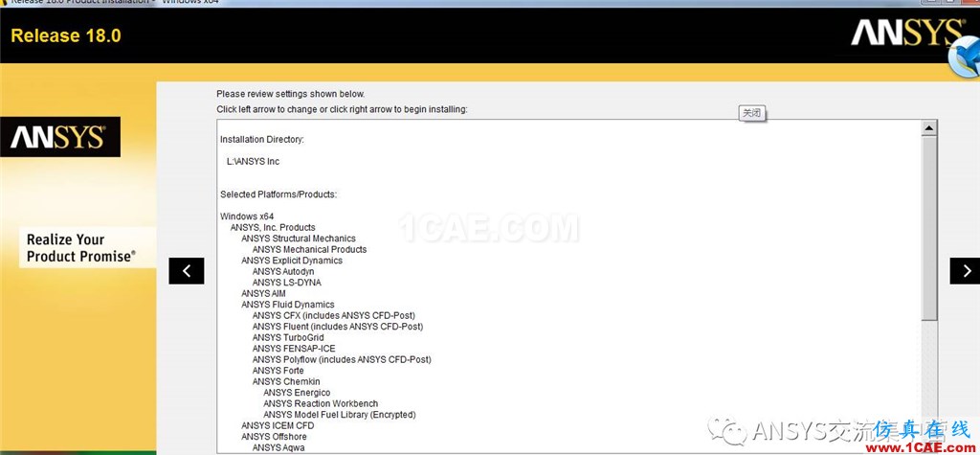Image resolution: width=980 pixels, height=455 pixels.
Task: Click the vertical scrollbar thumb of settings list
Action: click(929, 229)
